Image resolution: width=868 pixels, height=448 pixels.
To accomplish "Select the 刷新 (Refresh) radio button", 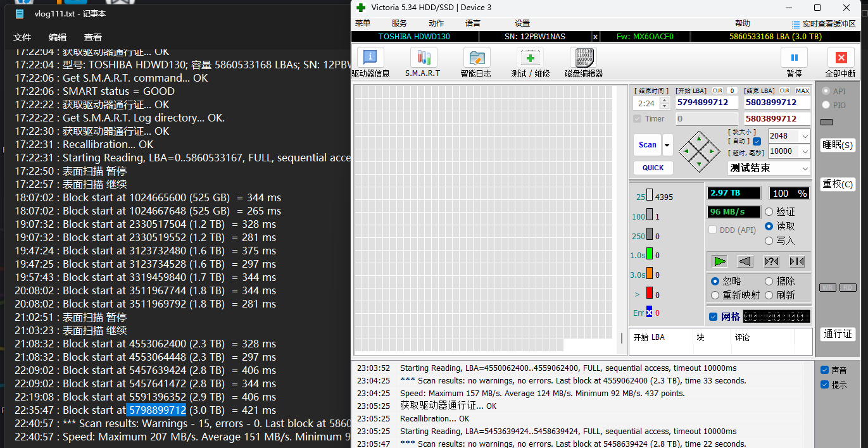I will [x=769, y=295].
